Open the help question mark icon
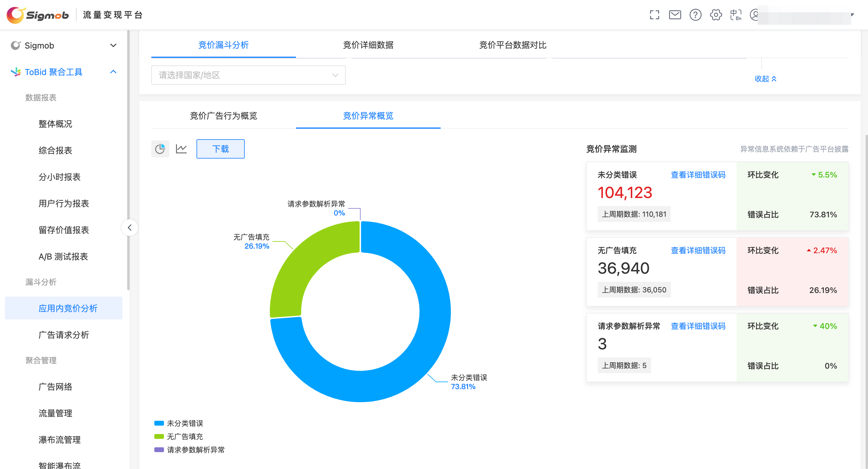This screenshot has height=469, width=868. point(695,15)
